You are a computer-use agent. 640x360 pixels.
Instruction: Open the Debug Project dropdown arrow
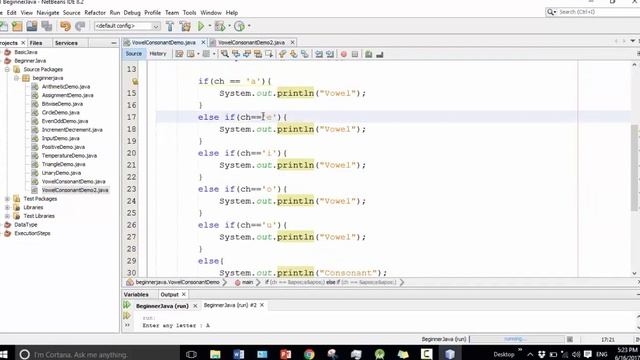229,26
